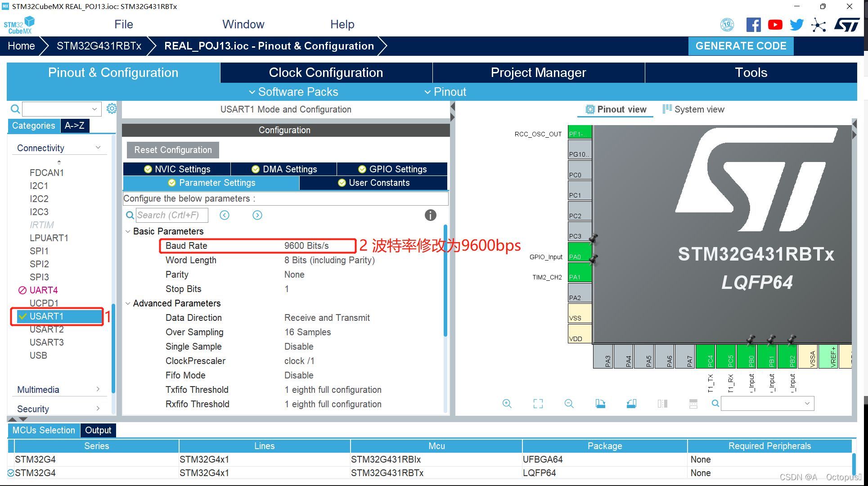Switch to Clock Configuration tab
This screenshot has width=868, height=486.
[326, 73]
